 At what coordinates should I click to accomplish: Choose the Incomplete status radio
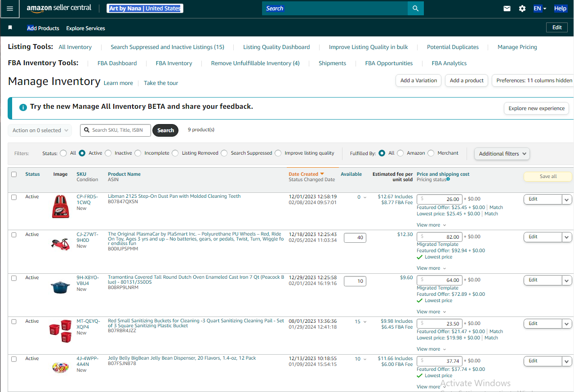pos(138,153)
